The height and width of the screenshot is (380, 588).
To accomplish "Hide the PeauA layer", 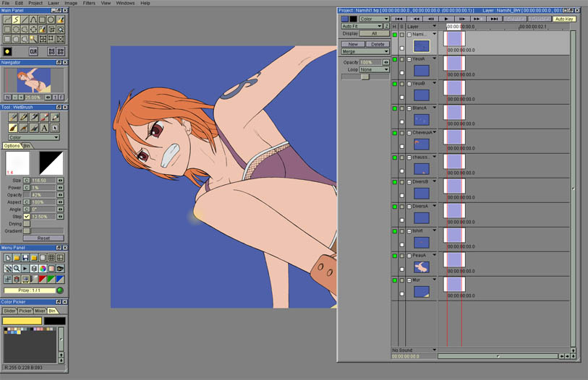I will [x=394, y=256].
